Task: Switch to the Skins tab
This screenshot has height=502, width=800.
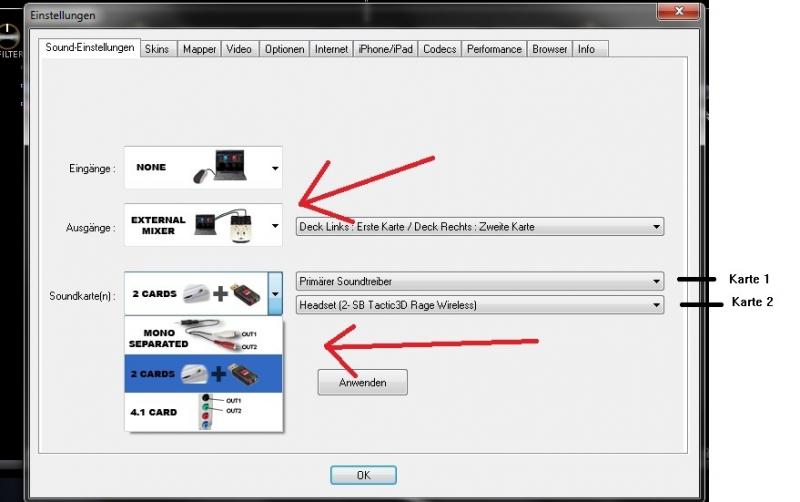Action: tap(157, 49)
